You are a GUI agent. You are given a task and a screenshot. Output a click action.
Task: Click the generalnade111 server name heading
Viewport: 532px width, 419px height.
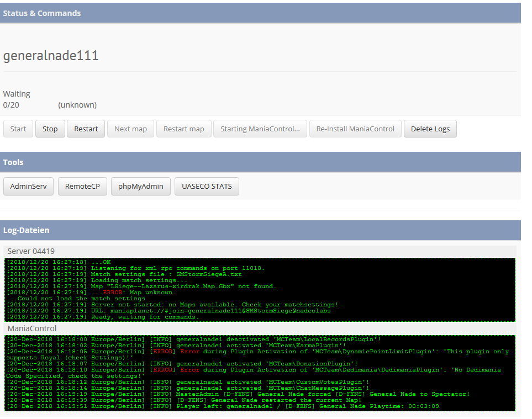(51, 56)
